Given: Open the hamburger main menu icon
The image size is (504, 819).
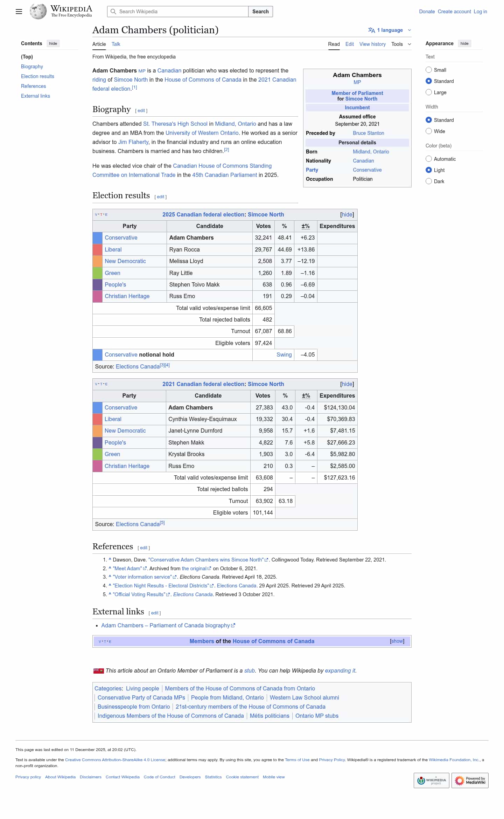Looking at the screenshot, I should tap(19, 12).
